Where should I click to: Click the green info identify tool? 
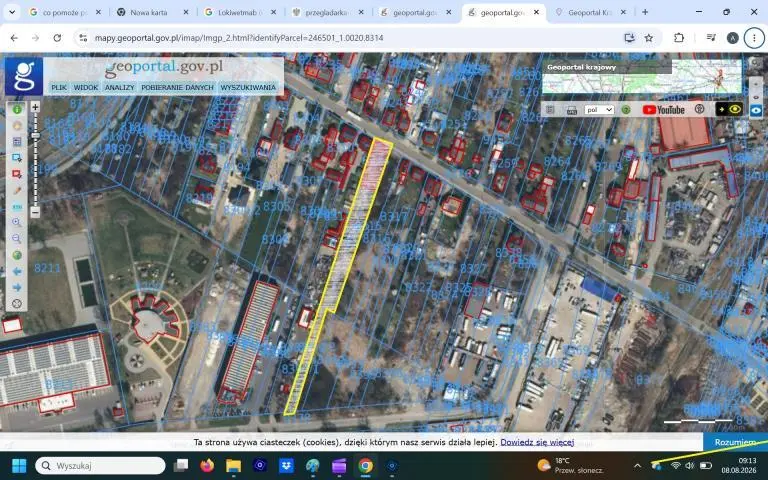[17, 110]
